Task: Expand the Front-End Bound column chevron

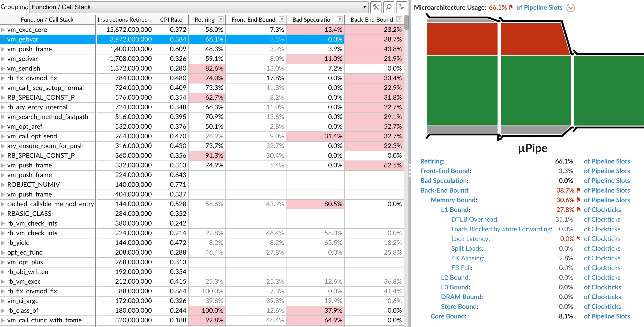Action: point(281,19)
